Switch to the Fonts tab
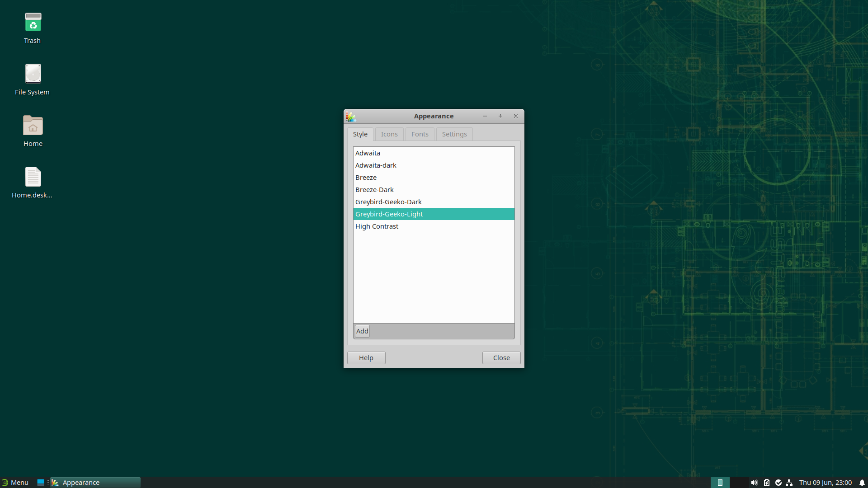 pyautogui.click(x=420, y=134)
